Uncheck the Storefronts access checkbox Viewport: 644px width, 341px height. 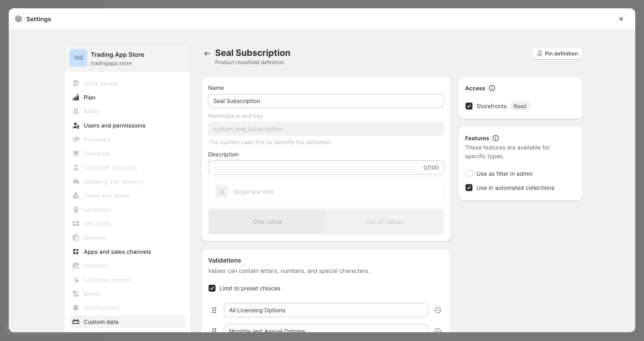coord(469,106)
